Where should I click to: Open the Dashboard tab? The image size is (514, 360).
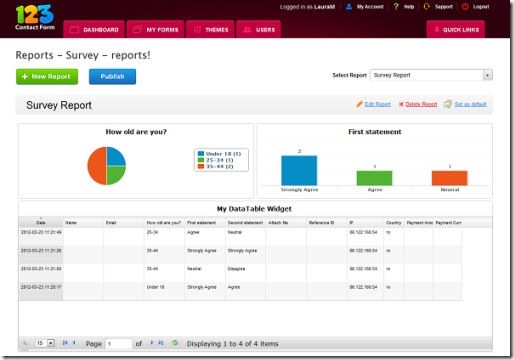(94, 29)
